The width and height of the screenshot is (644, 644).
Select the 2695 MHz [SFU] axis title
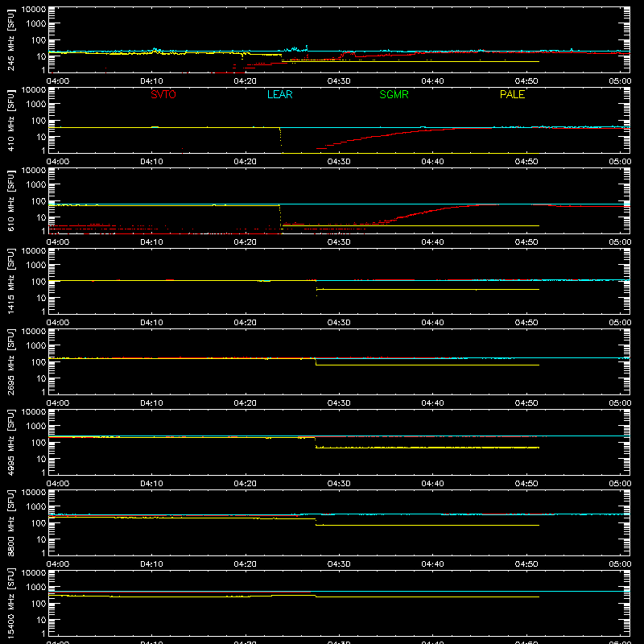[x=11, y=361]
